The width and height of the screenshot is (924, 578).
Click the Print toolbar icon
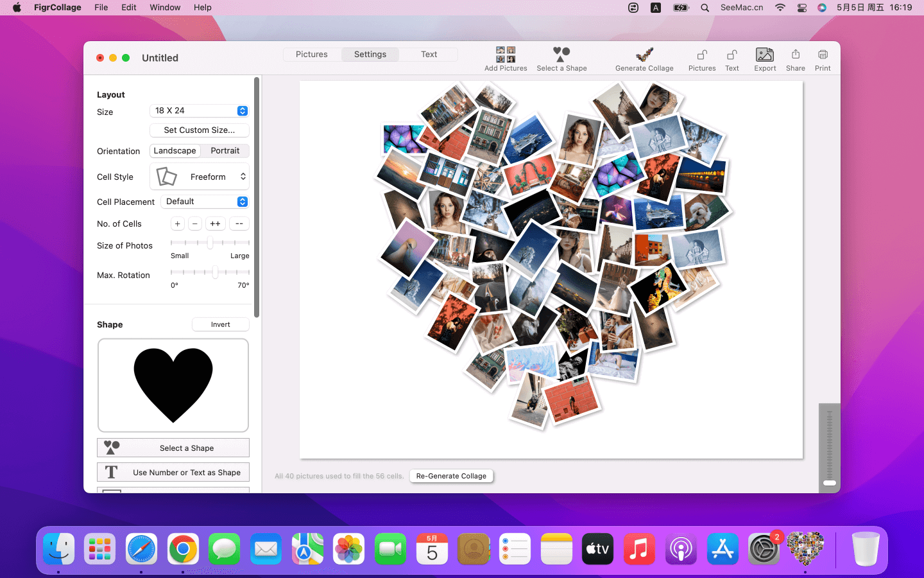823,55
